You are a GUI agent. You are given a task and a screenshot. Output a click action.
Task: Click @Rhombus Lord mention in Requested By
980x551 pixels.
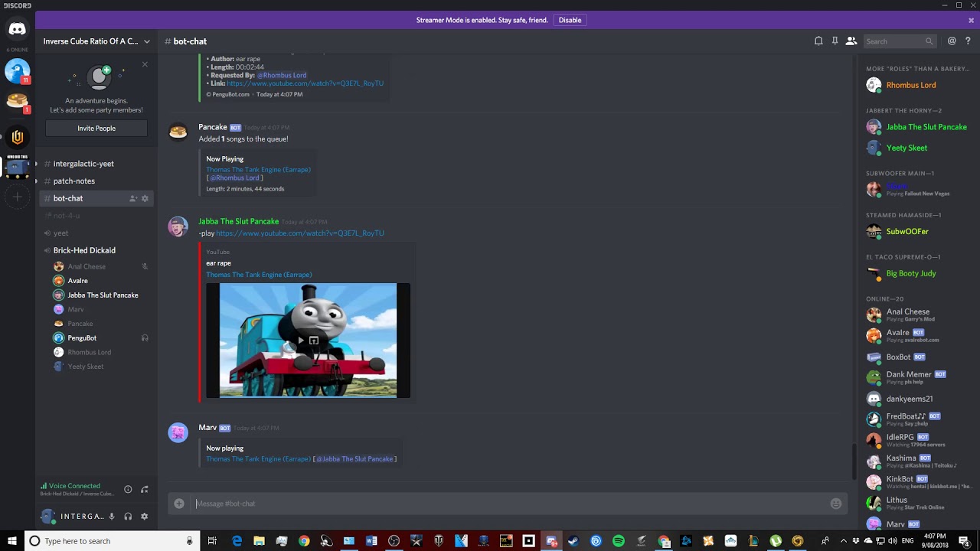(282, 75)
